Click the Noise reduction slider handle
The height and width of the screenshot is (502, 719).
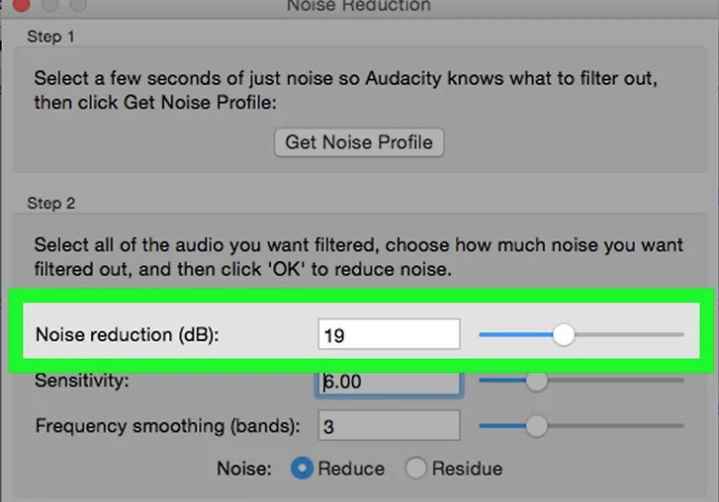pos(563,335)
